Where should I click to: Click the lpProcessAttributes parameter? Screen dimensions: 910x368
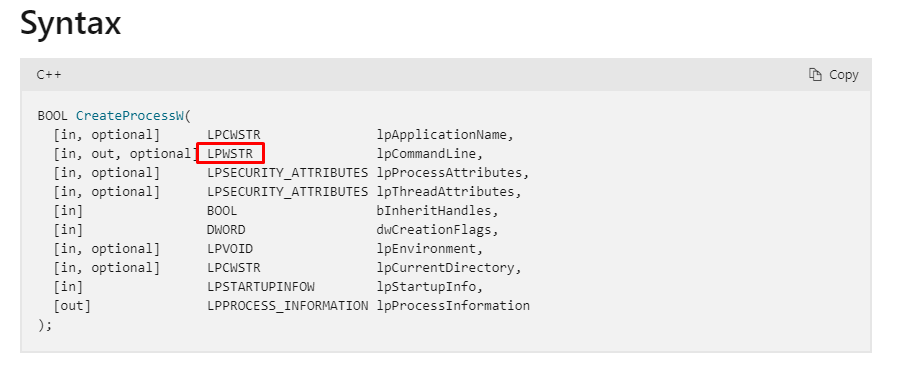click(450, 173)
